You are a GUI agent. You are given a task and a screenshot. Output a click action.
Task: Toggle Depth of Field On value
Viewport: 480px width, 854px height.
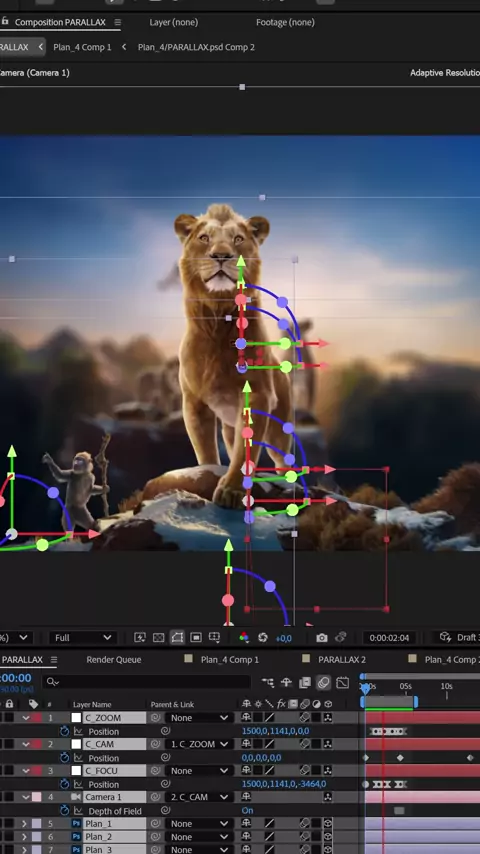[x=247, y=810]
